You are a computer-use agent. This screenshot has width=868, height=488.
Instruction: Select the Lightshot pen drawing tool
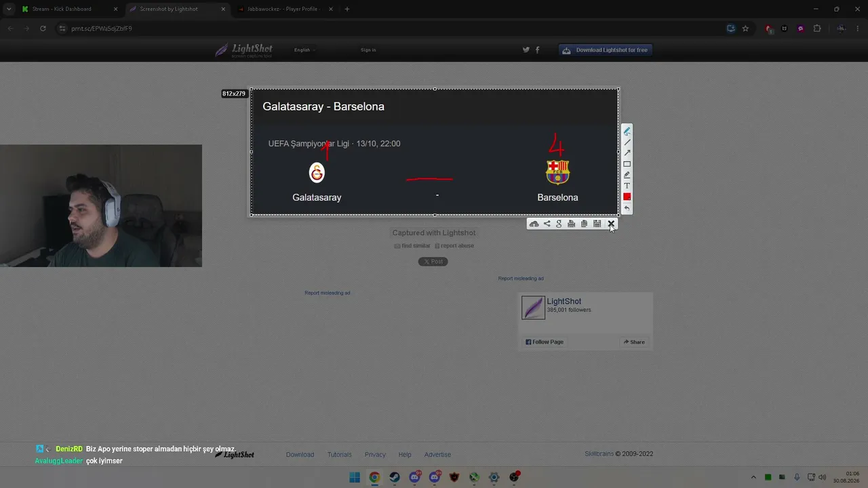tap(627, 131)
